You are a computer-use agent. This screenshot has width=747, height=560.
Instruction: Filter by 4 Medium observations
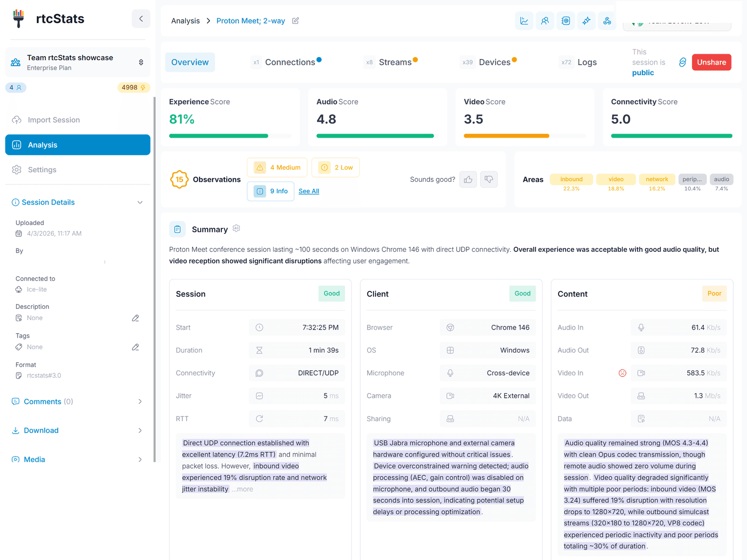277,167
